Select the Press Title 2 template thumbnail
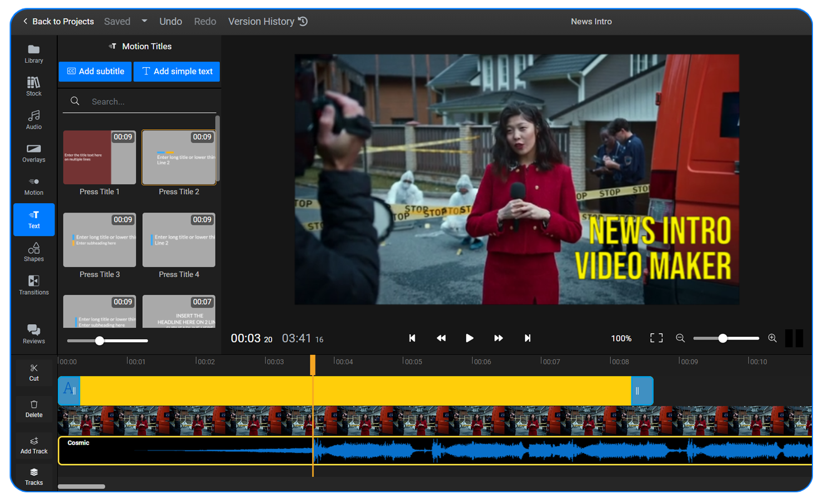The image size is (823, 504). (x=179, y=157)
